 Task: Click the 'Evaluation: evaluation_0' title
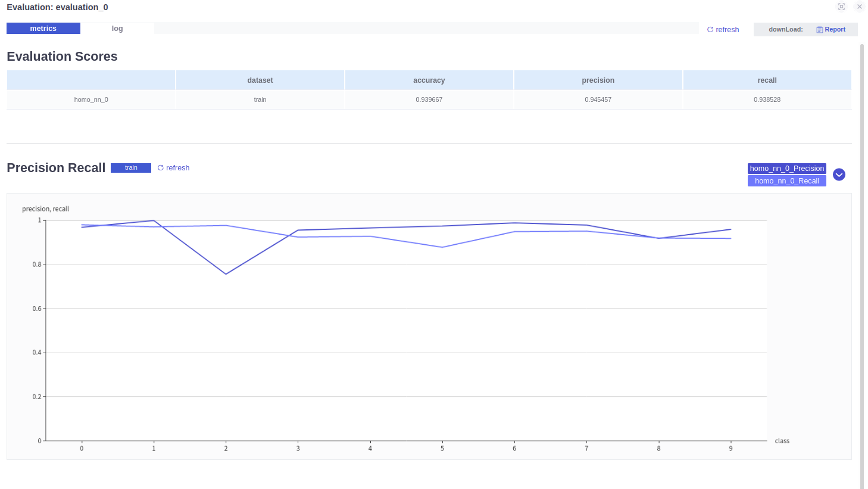(x=57, y=7)
